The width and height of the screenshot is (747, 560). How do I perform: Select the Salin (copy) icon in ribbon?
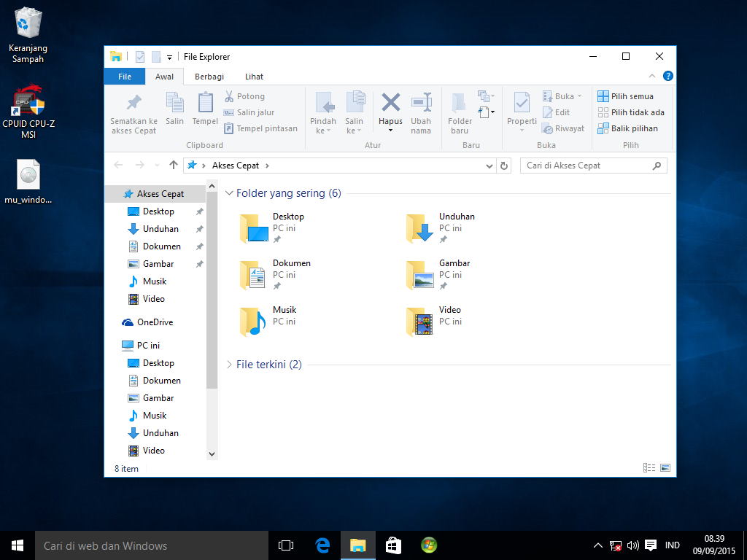point(174,109)
